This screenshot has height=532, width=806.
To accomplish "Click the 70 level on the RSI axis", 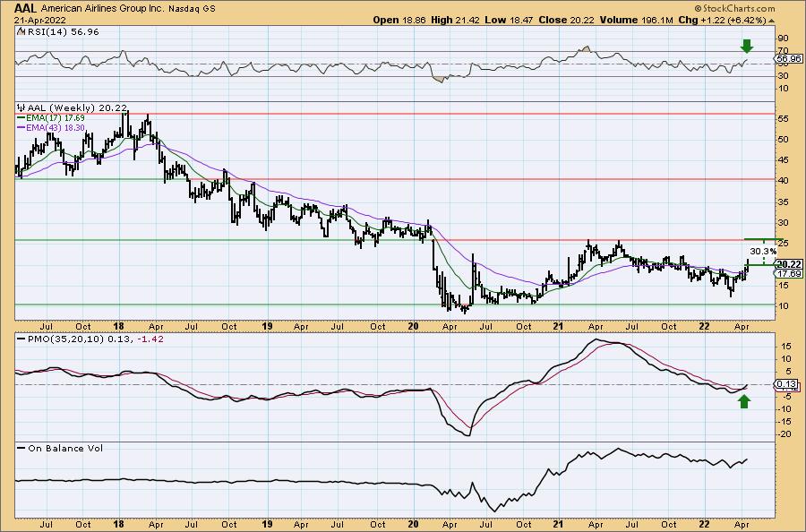I will 784,50.
